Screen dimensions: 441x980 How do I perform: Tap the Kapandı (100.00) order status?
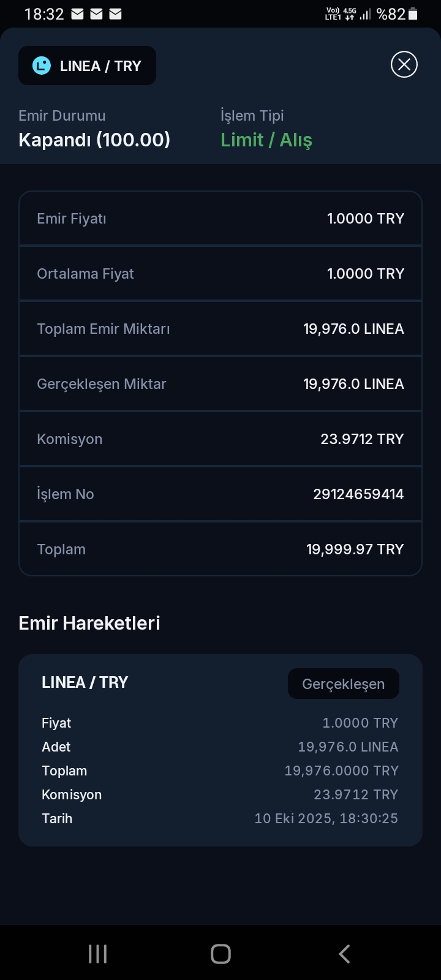[x=94, y=140]
